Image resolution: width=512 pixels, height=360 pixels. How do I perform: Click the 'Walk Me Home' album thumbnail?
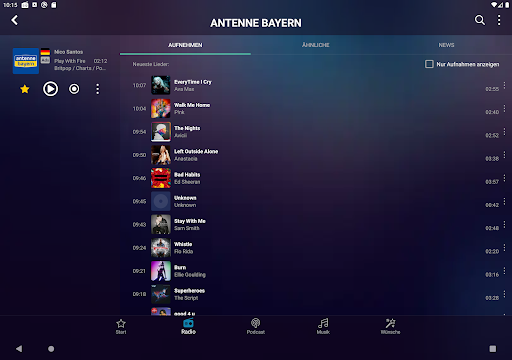(x=161, y=109)
